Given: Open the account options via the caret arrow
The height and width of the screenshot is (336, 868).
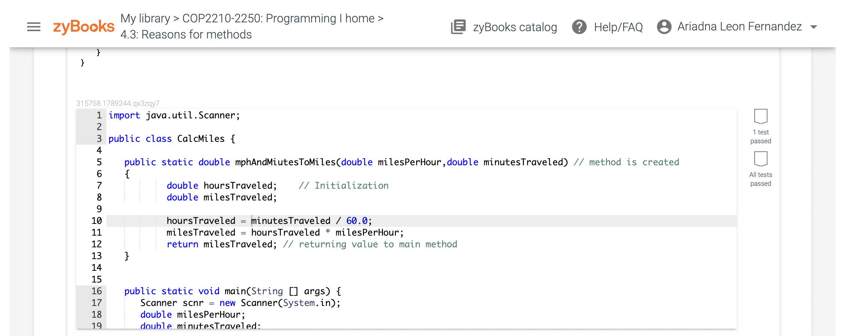Looking at the screenshot, I should tap(813, 27).
